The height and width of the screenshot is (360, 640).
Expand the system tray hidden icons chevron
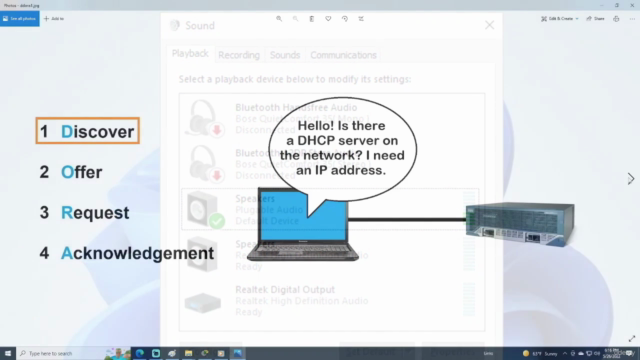(x=565, y=353)
